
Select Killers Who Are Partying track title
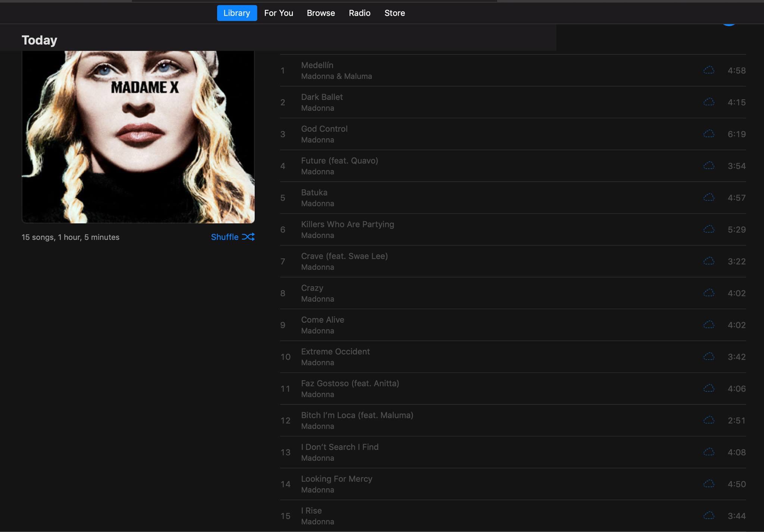click(x=348, y=224)
